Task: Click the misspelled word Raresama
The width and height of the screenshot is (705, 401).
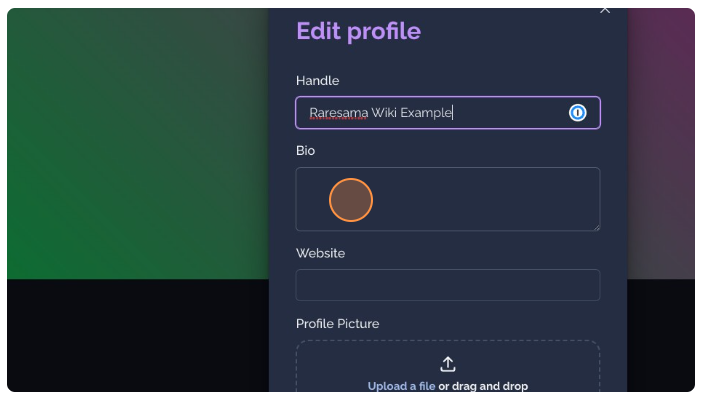Action: (339, 113)
